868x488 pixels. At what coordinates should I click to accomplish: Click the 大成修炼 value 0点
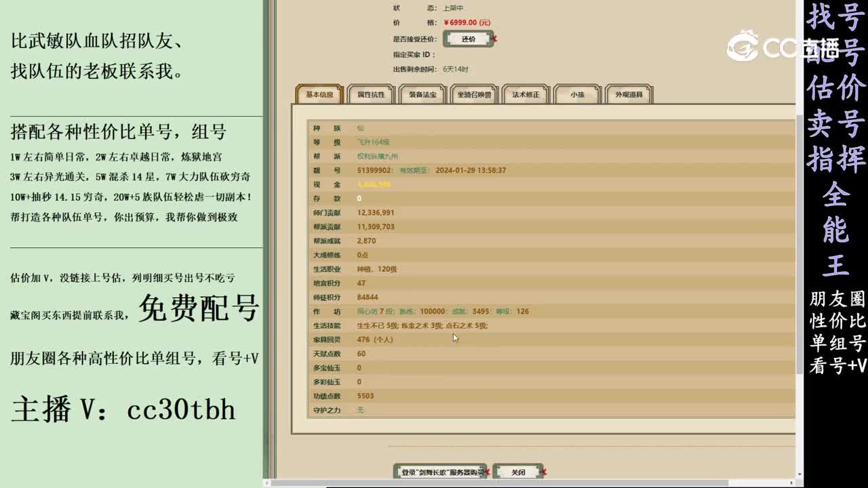pos(363,255)
